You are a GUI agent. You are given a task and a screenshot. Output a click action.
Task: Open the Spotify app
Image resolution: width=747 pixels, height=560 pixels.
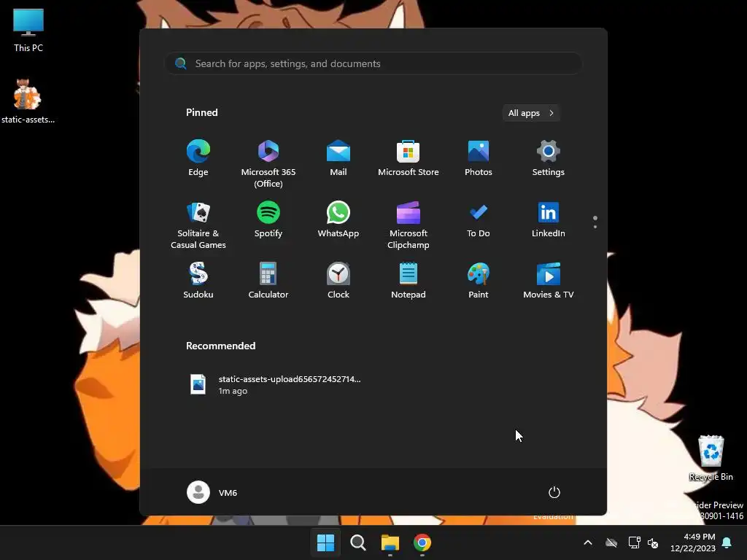(268, 219)
